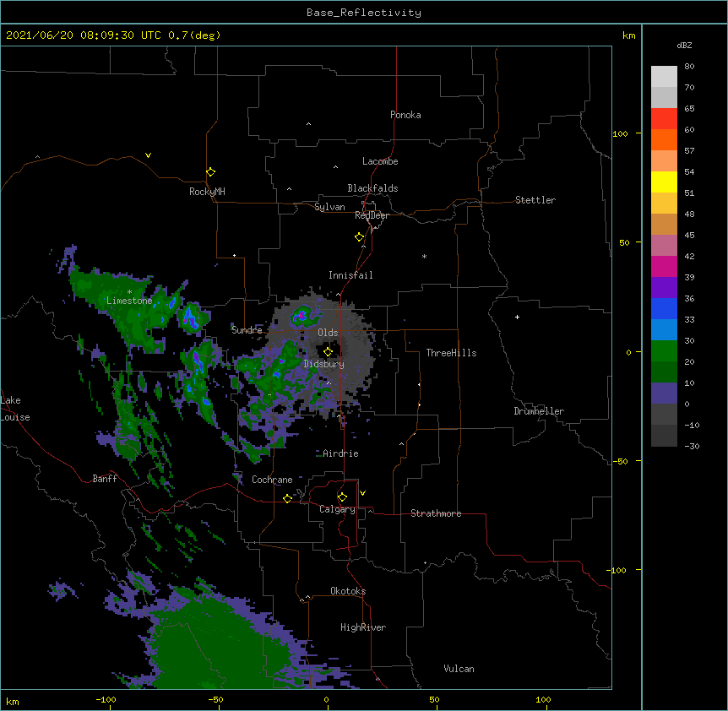Click the 54 dBZ yellow legend swatch
The height and width of the screenshot is (711, 728).
(664, 182)
